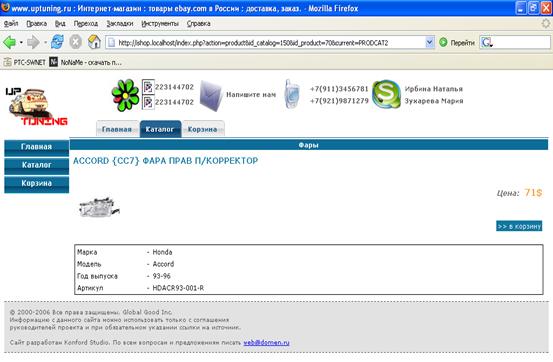Click the browser Back arrow button
Image resolution: width=553 pixels, height=362 pixels.
(x=9, y=43)
